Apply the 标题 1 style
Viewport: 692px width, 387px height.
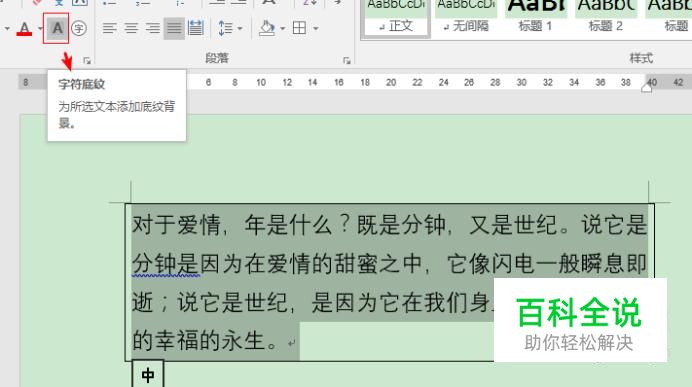coord(536,18)
